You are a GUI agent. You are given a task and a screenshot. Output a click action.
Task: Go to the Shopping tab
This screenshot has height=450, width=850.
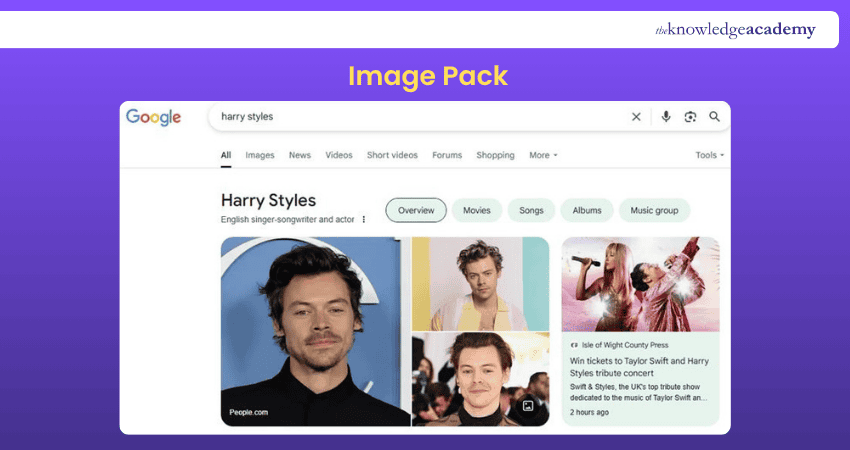495,155
